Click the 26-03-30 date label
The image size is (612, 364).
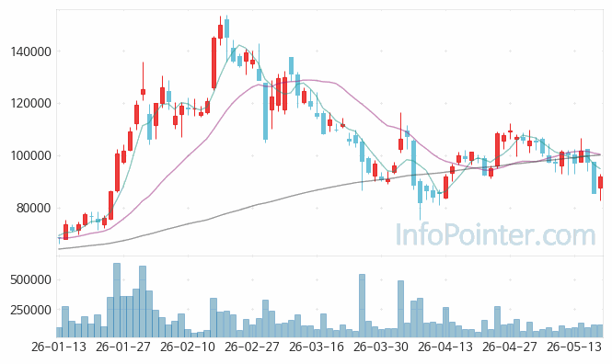click(381, 347)
